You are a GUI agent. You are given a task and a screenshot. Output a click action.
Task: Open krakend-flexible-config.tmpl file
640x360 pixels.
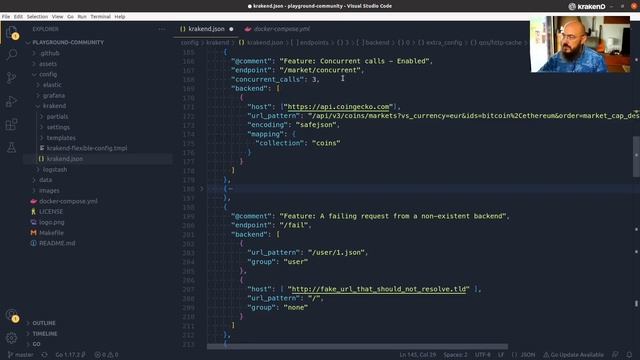tap(87, 148)
